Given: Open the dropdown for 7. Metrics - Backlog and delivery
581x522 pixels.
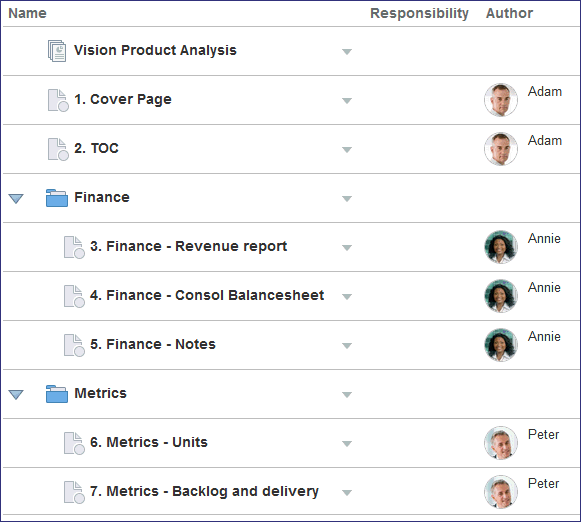Looking at the screenshot, I should [347, 492].
